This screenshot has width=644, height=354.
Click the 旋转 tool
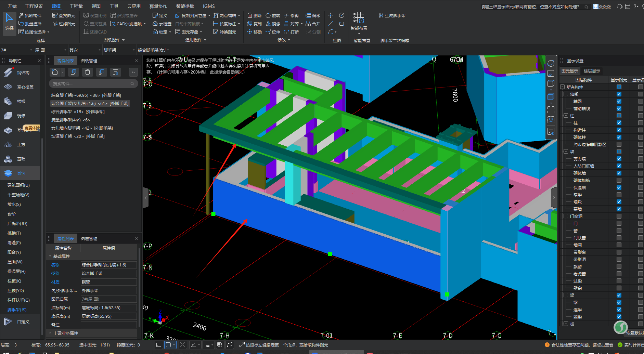273,15
